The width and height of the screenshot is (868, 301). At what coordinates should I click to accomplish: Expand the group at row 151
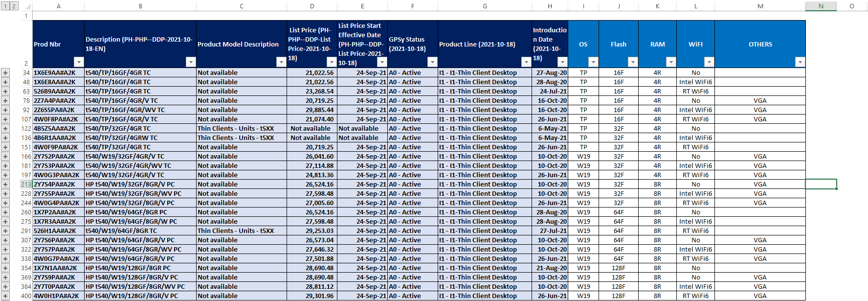[5, 147]
